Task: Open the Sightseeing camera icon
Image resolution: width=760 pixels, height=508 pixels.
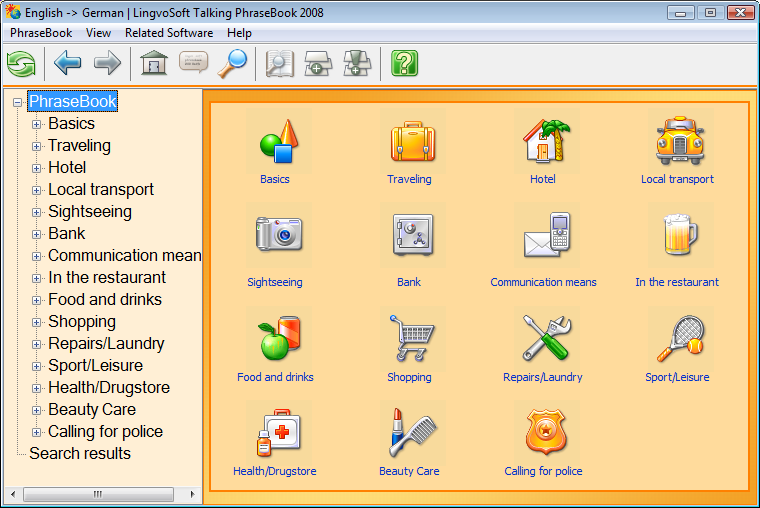Action: tap(279, 235)
